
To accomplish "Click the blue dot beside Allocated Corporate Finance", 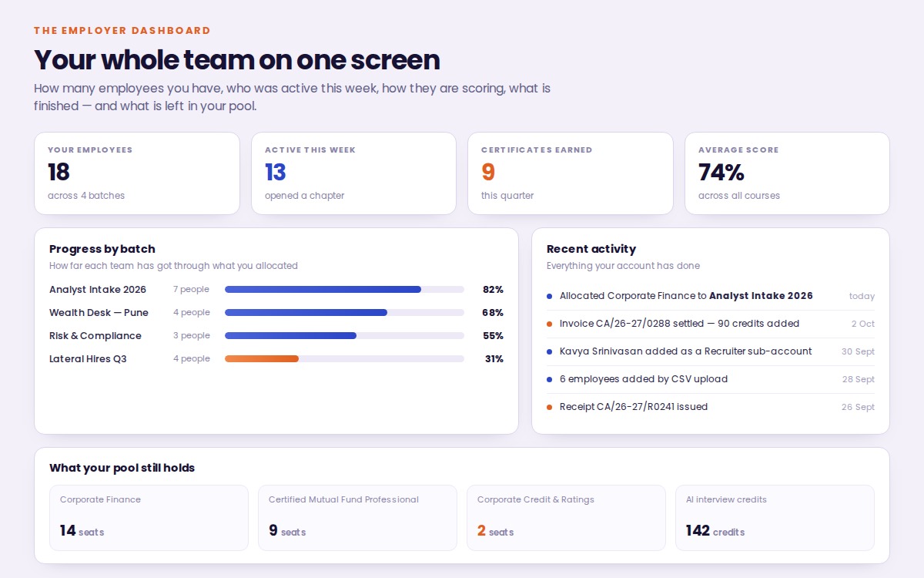I will (549, 296).
